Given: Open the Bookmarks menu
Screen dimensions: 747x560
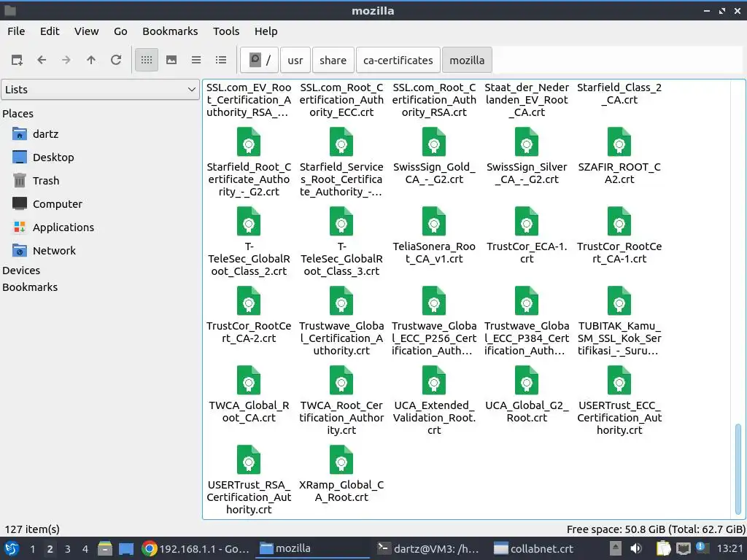Looking at the screenshot, I should point(170,31).
